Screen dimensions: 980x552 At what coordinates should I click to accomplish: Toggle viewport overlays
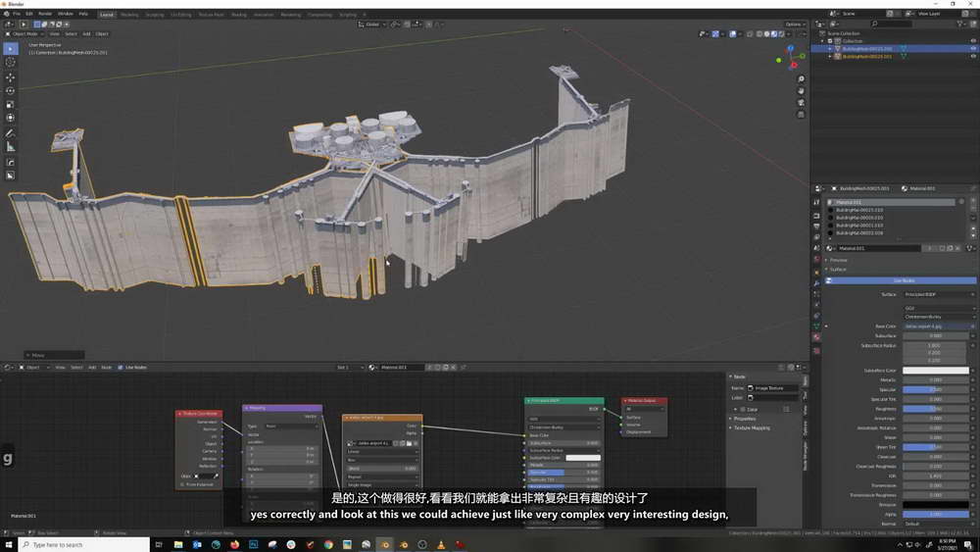732,33
